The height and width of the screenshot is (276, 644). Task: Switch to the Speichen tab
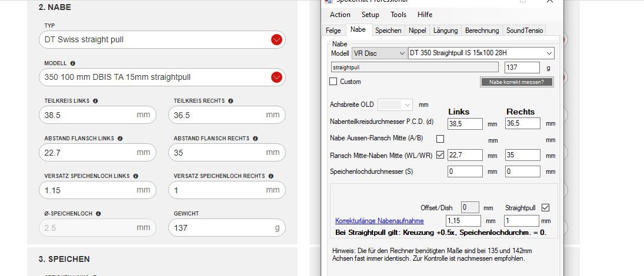click(x=388, y=31)
